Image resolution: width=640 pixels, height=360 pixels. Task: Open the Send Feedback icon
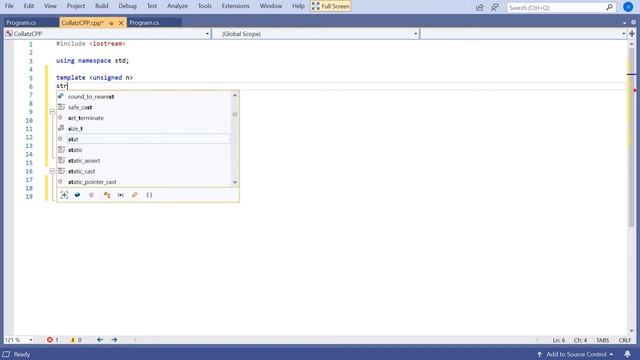point(495,7)
